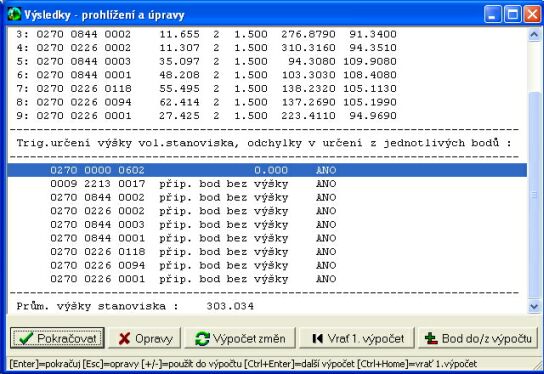The height and width of the screenshot is (374, 544).
Task: Click the 0.000 deviation value
Action: pos(271,170)
